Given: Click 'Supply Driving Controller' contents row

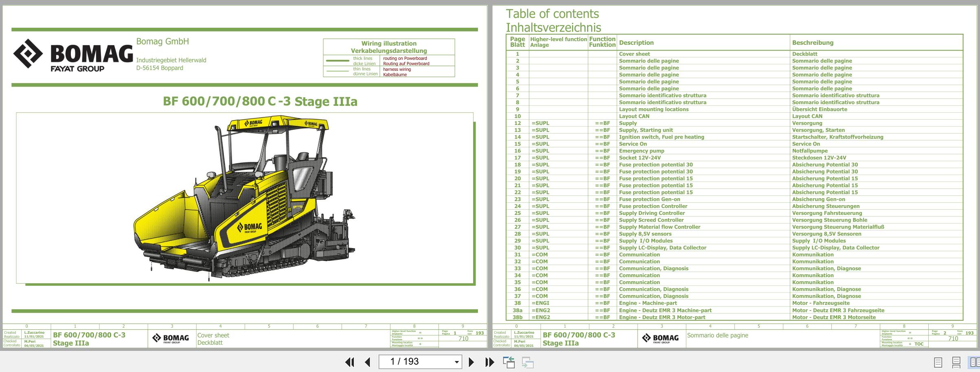Looking at the screenshot, I should 651,213.
